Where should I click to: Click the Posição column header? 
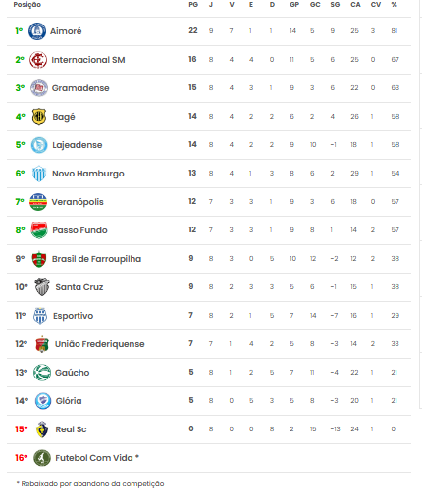tap(27, 5)
